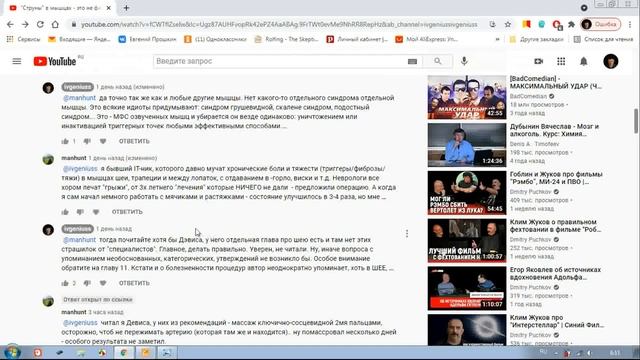Open Chrome's three-dot menu
This screenshot has width=640, height=360.
[630, 24]
